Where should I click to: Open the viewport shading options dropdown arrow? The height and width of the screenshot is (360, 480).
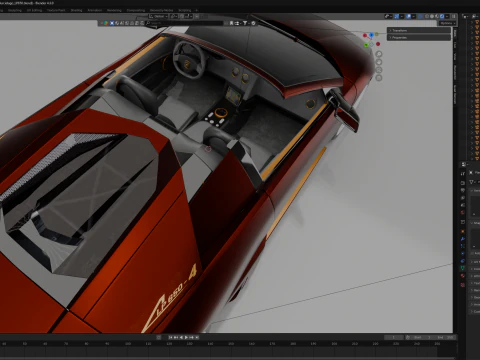(447, 16)
